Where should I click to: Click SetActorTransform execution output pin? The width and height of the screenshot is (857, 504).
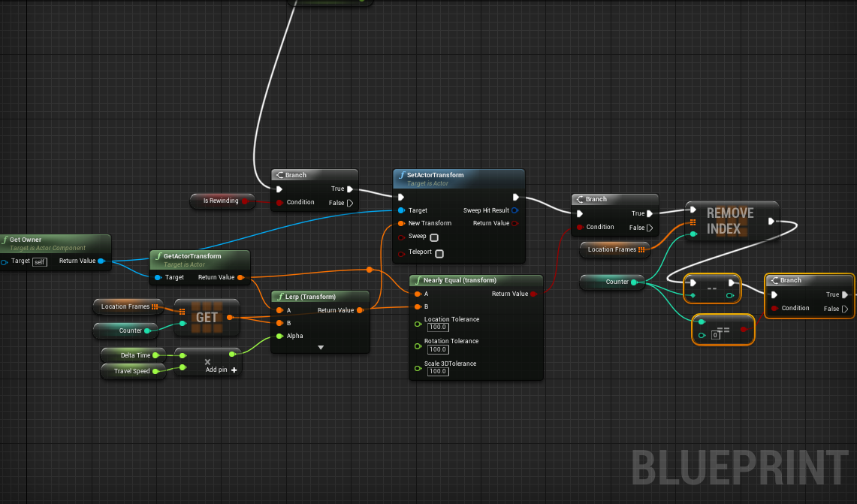515,198
